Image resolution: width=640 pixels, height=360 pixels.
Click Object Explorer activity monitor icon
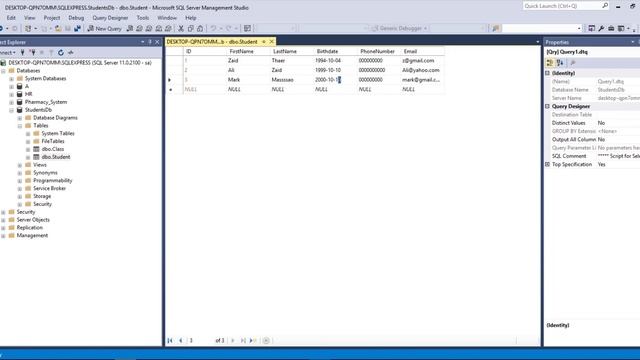click(71, 53)
